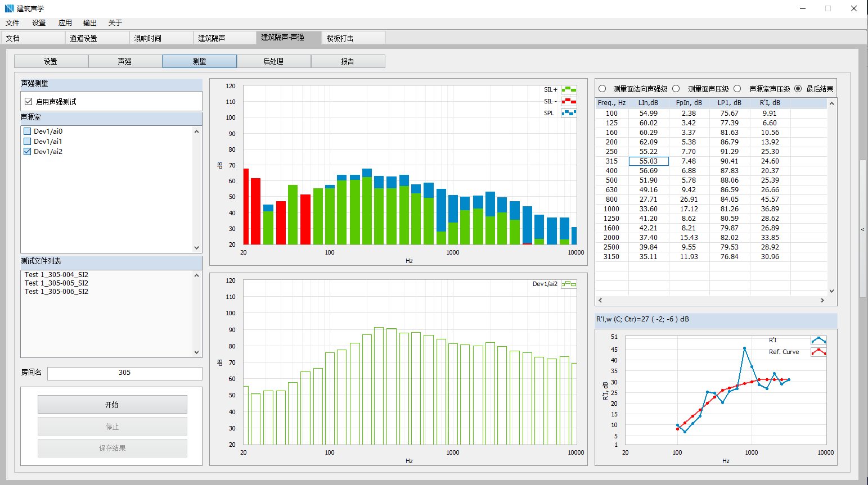Click the SIL- red legend icon
Image resolution: width=868 pixels, height=485 pixels.
[569, 101]
